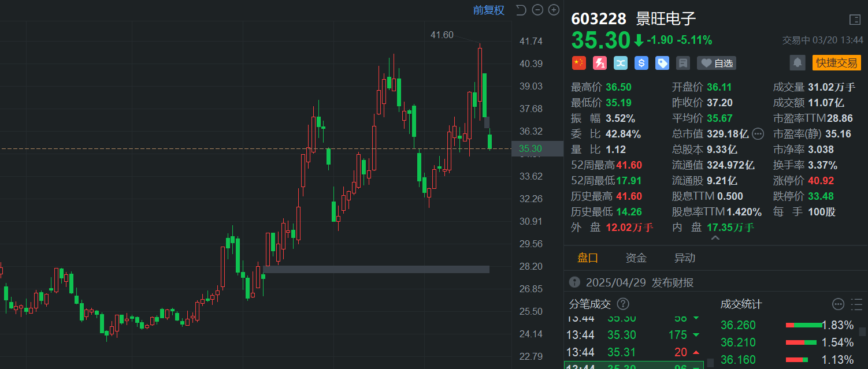
Task: Click the 35.30 current price axis label
Action: click(537, 148)
